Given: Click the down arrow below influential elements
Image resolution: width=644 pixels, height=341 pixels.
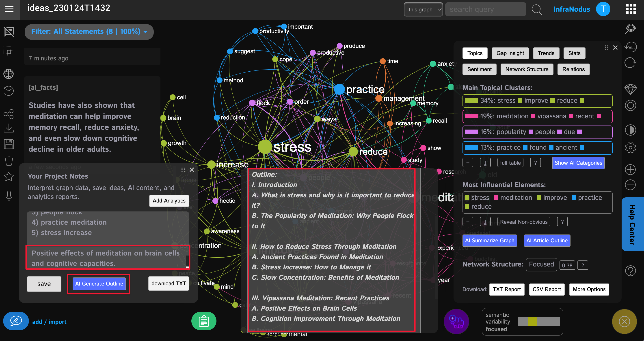Looking at the screenshot, I should [485, 222].
